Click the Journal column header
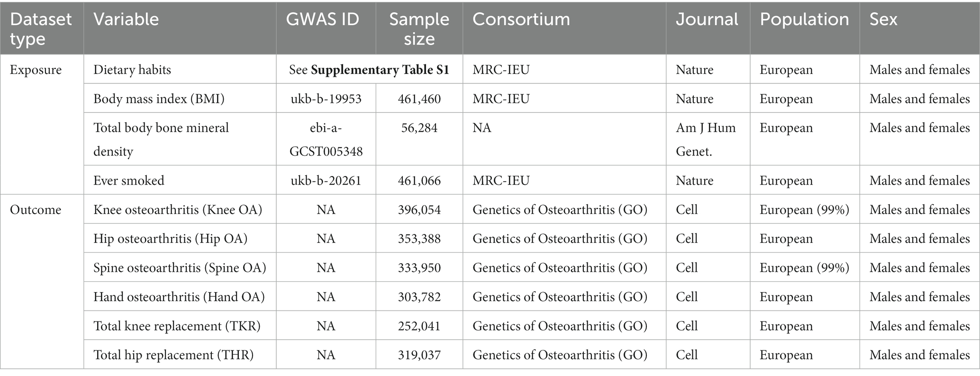 (x=708, y=28)
